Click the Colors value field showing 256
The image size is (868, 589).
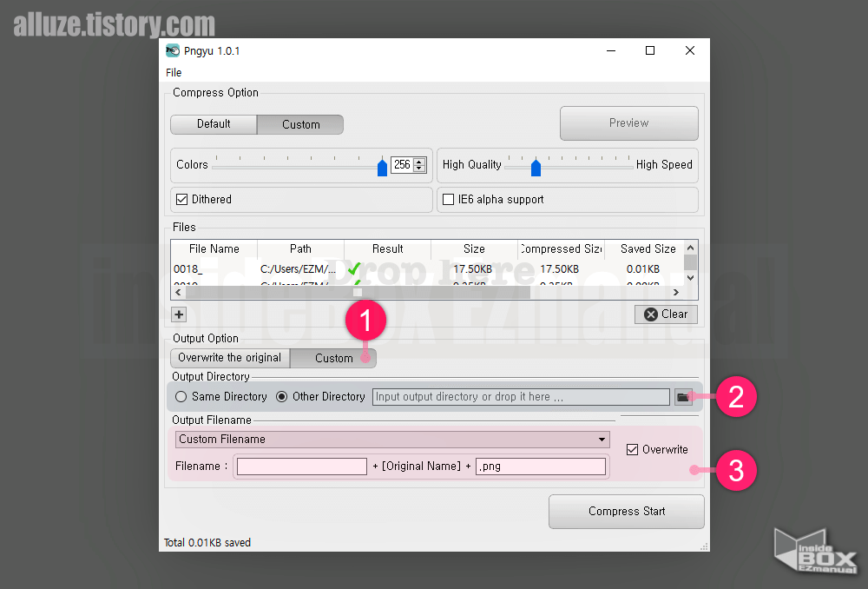click(x=402, y=164)
